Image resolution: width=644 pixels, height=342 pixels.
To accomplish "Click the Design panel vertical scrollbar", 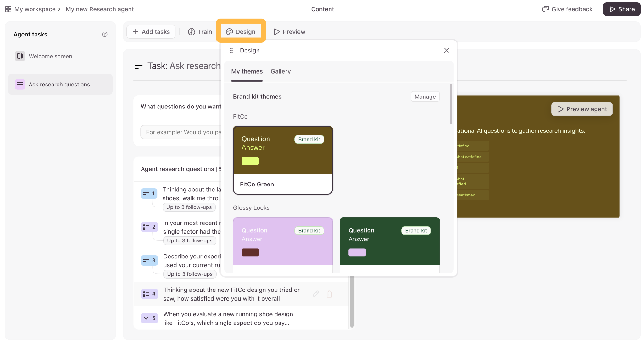I will tap(451, 104).
